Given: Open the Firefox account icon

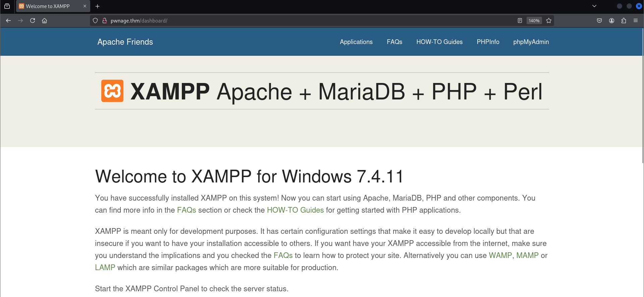Looking at the screenshot, I should click(611, 20).
